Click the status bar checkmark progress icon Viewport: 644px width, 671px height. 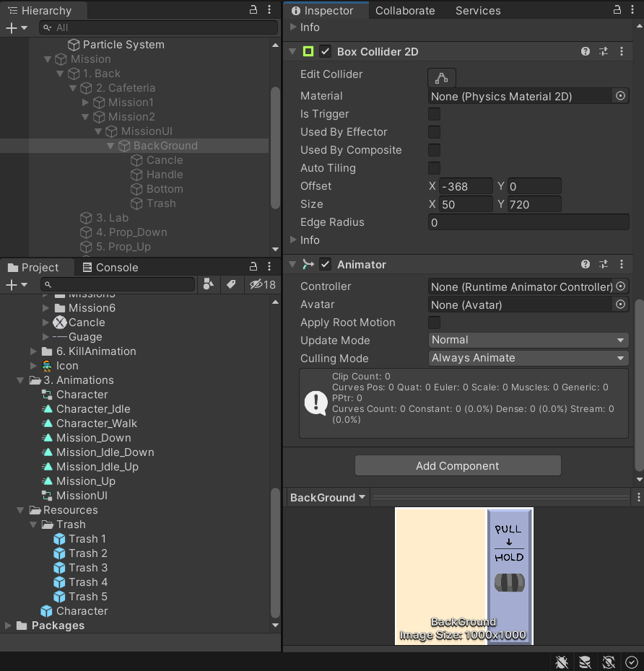tap(632, 662)
